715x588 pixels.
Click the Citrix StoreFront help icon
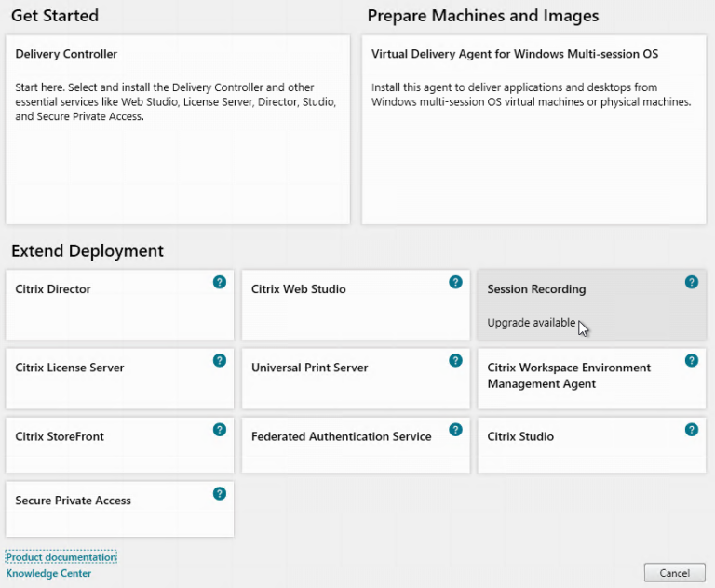220,429
